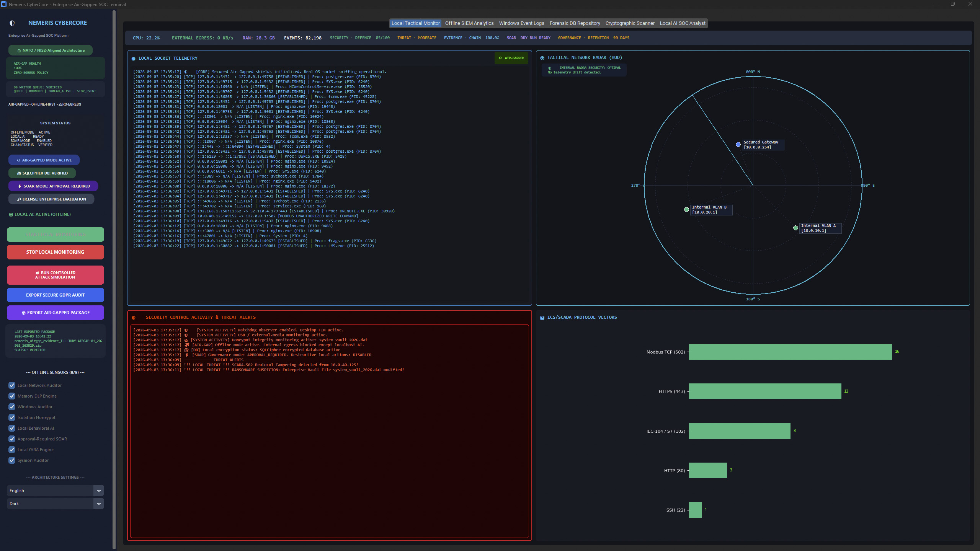Screen dimensions: 980x551
Task: Click the lock icon in the [DB] Local encryption line
Action: pos(186,350)
